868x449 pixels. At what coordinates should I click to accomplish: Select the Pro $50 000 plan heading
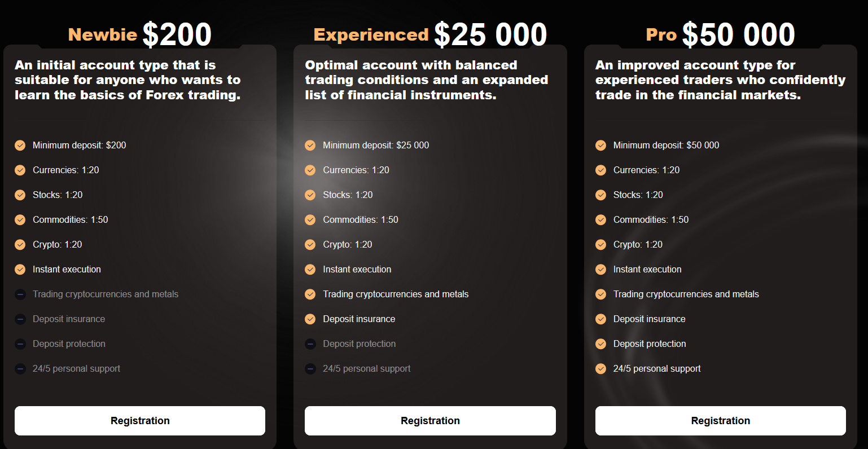pyautogui.click(x=721, y=34)
